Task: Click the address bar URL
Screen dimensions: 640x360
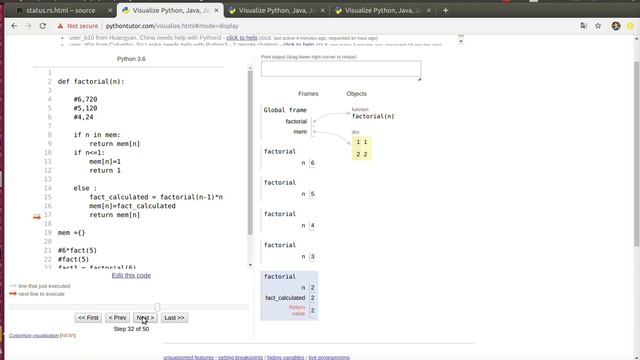Action: tap(172, 26)
